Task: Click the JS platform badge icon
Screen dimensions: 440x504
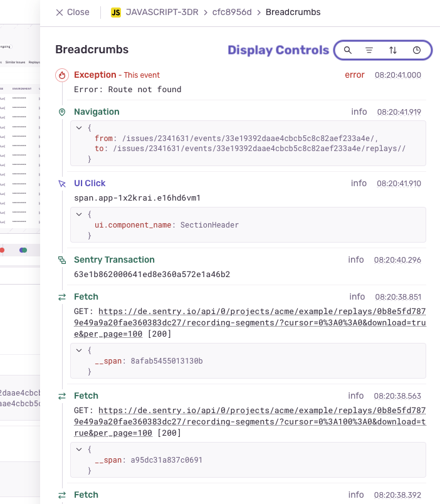Action: coord(116,12)
